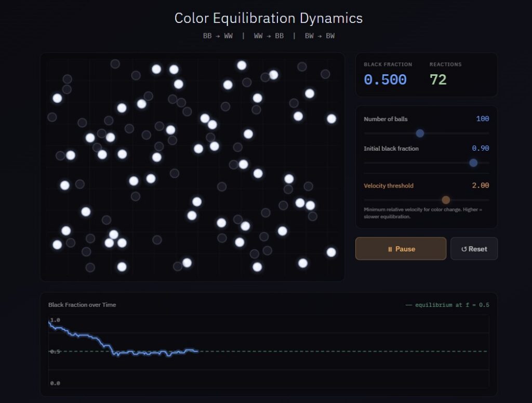Select the WW → BB reaction rule
The width and height of the screenshot is (532, 403).
click(x=270, y=36)
